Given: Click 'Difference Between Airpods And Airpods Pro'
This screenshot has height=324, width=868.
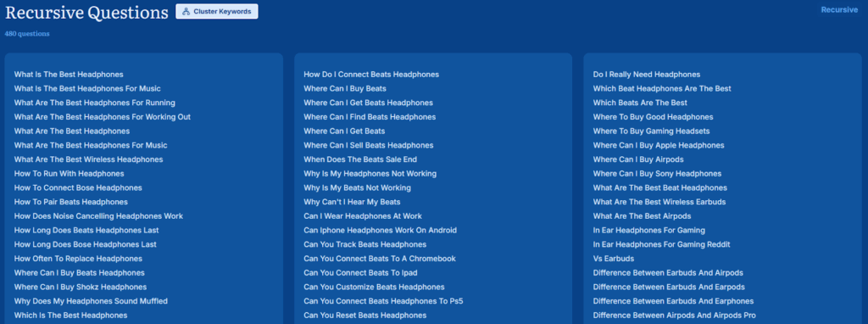Looking at the screenshot, I should 674,316.
